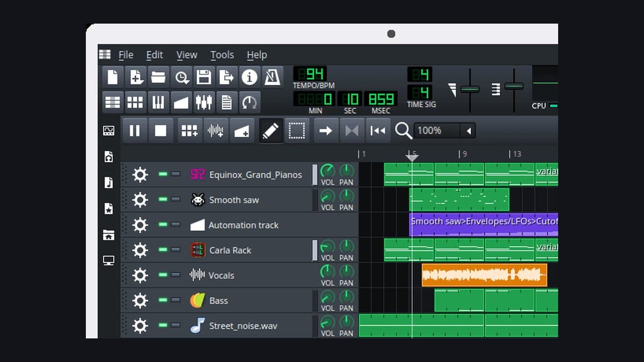This screenshot has width=644, height=362.
Task: Pause song playback
Action: tap(135, 130)
